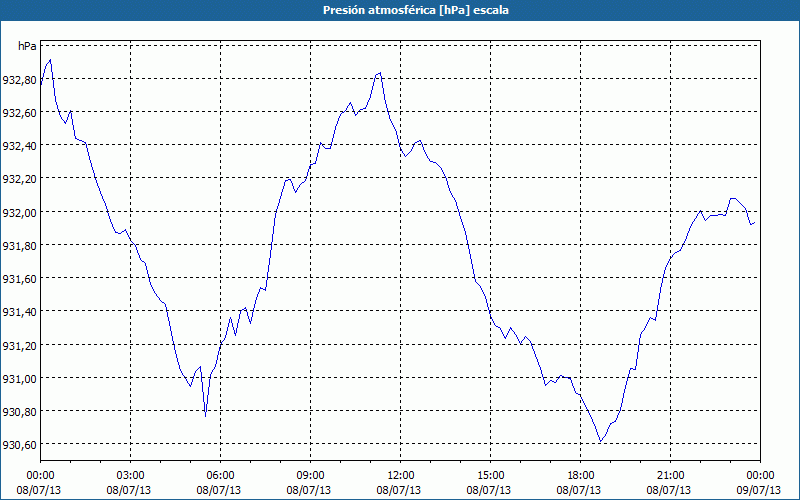Screen dimensions: 800x500
Task: Select the 931,20 pressure value label
Action: [x=19, y=345]
